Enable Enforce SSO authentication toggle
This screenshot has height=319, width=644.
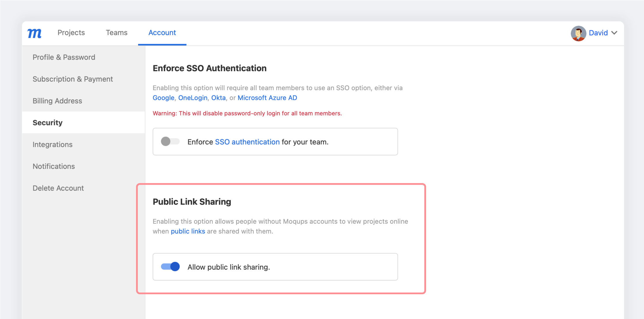(x=170, y=141)
